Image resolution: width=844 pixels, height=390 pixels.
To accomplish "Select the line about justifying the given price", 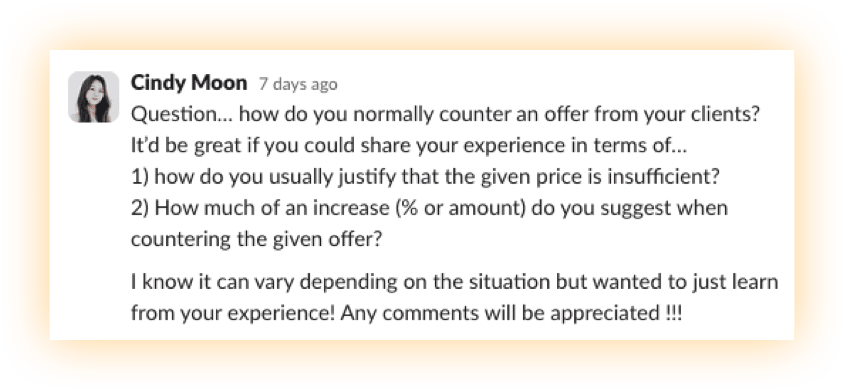I will pos(425,177).
